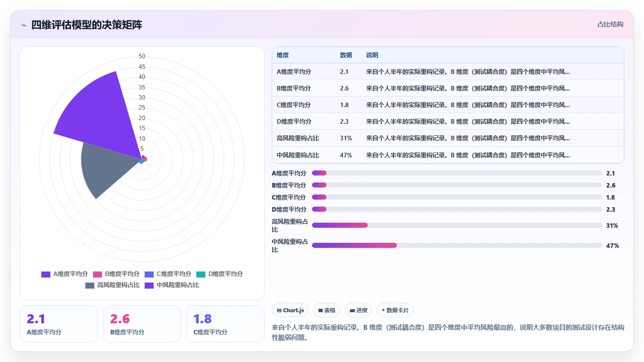Toggle the 高风险重构占比 gray legend entry
Screen dimensions: 644x362
112,285
